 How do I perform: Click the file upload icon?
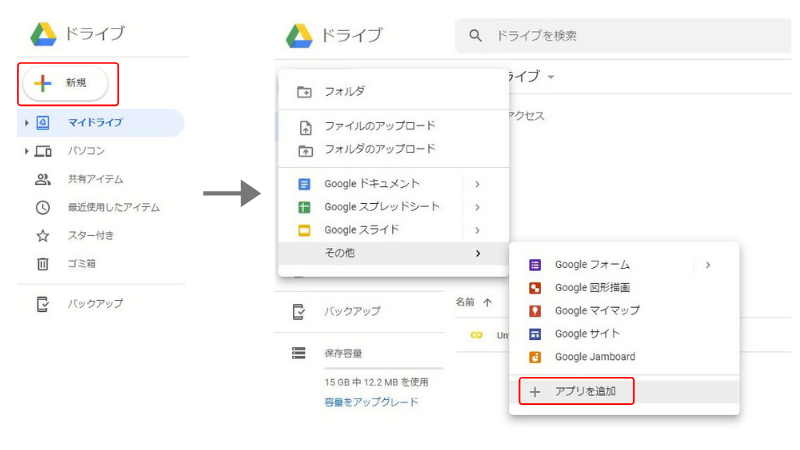coord(305,128)
